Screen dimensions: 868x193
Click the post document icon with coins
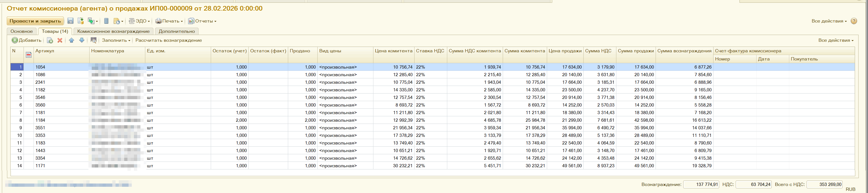(81, 21)
